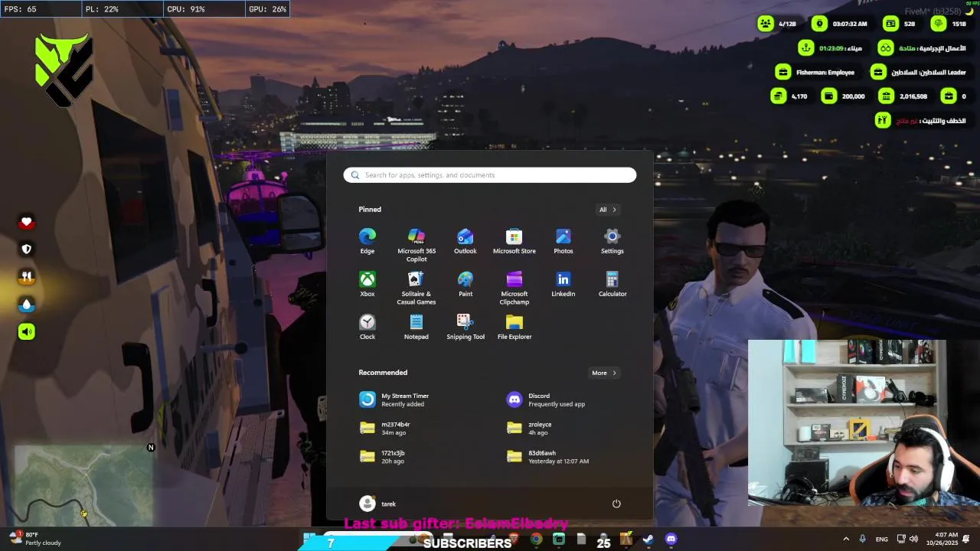Viewport: 980px width, 551px height.
Task: Launch the Xbox app
Action: coord(367,283)
